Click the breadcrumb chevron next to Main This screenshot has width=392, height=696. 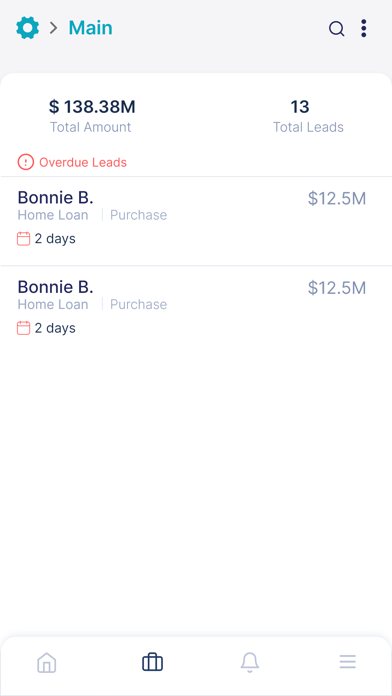pyautogui.click(x=54, y=28)
